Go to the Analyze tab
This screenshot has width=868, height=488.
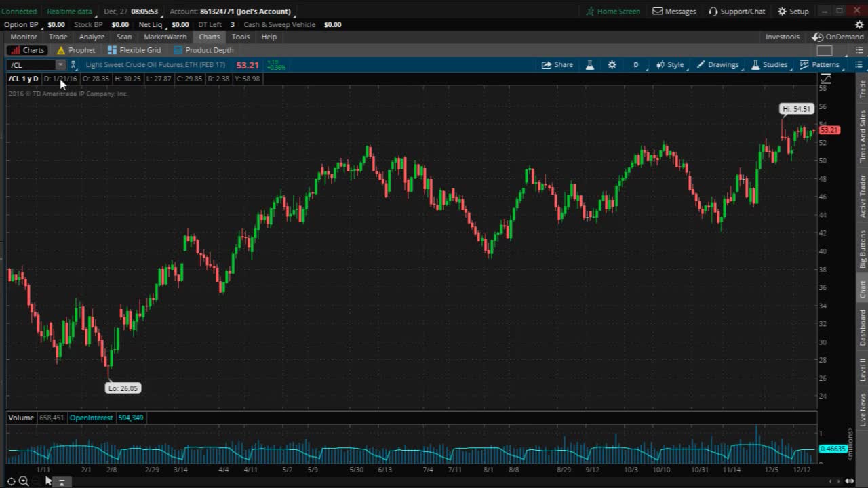click(92, 37)
